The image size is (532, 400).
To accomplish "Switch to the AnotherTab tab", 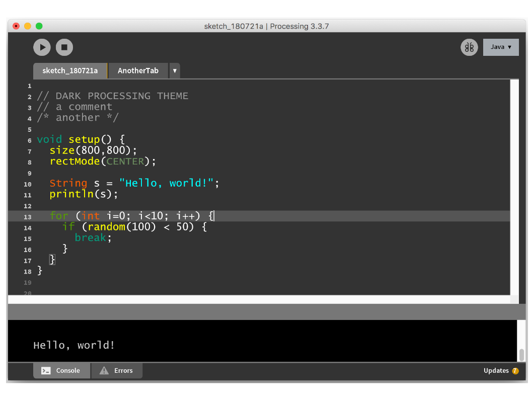I will point(138,71).
